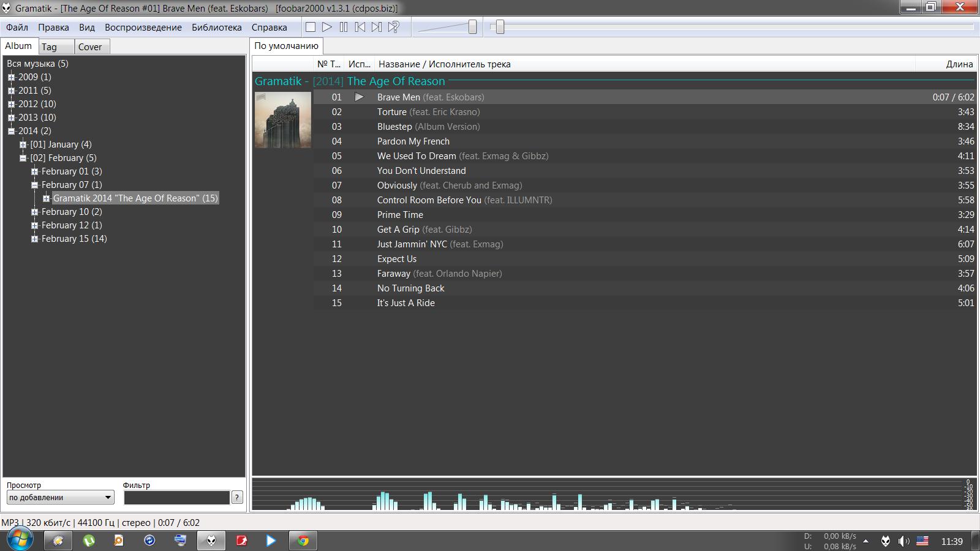Click the filter help question mark button

[x=237, y=498]
